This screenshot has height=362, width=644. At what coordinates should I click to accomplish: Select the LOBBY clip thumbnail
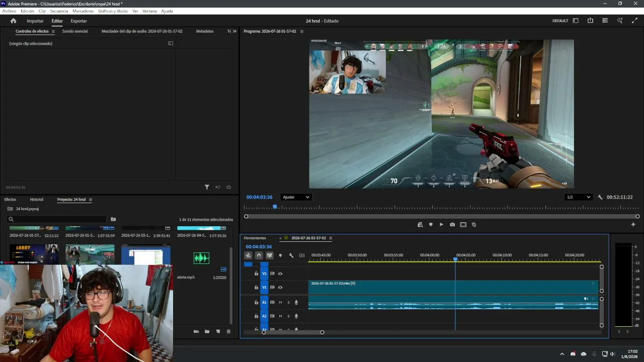pyautogui.click(x=34, y=254)
